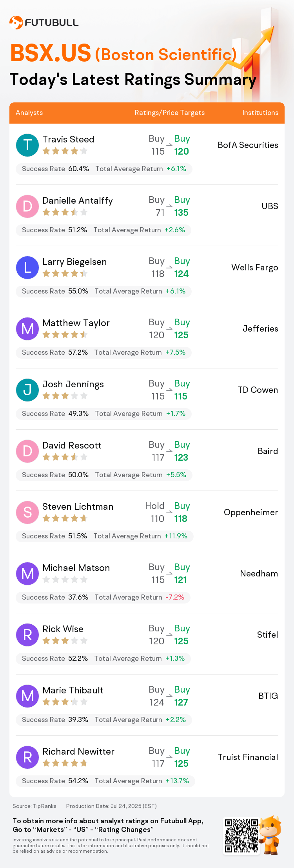
Task: Click Richard Newitter's analyst name
Action: pos(78,751)
